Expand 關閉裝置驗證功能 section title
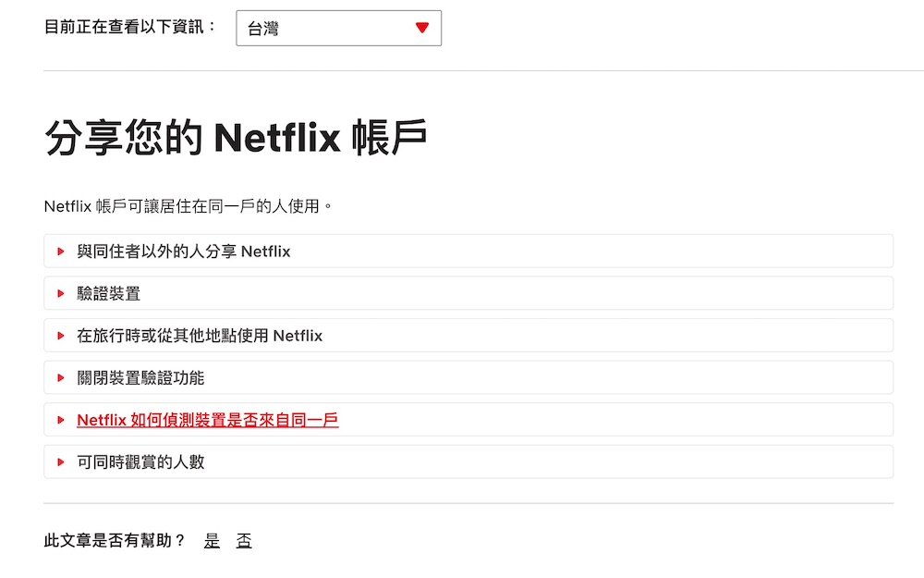This screenshot has width=924, height=578. [x=140, y=378]
